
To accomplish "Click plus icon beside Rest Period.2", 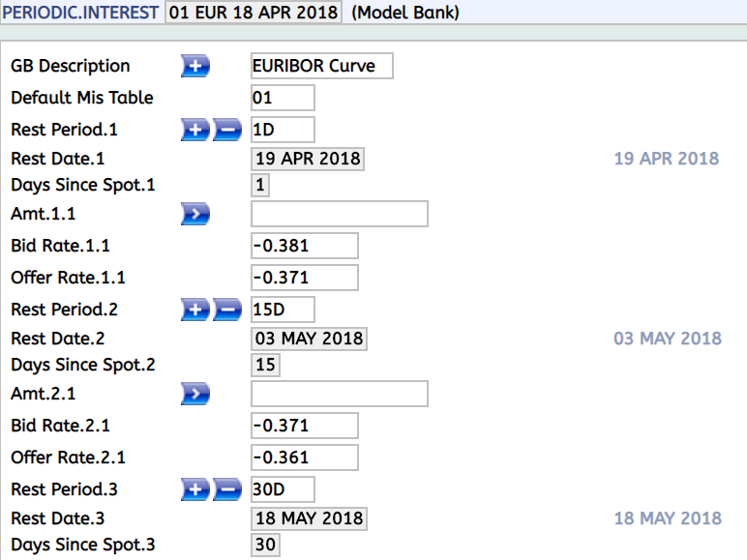I will [195, 309].
